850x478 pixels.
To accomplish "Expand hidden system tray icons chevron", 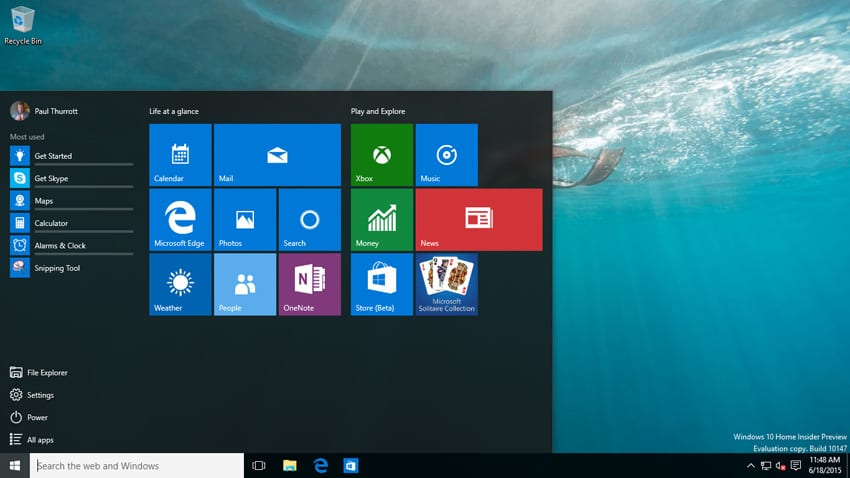I will pos(751,466).
